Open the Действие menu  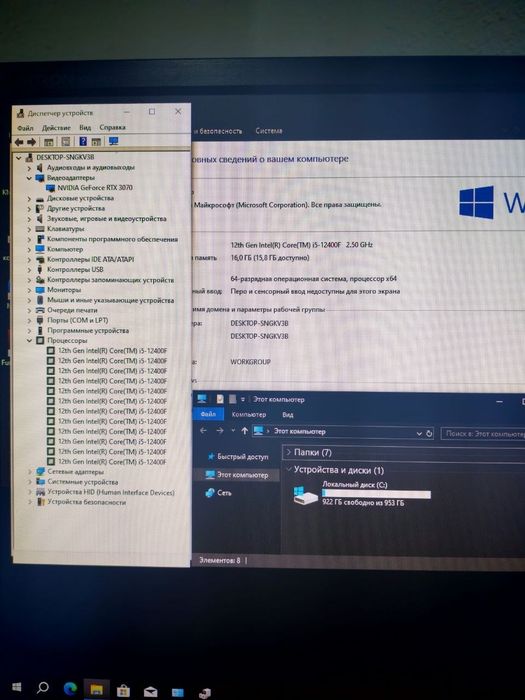point(56,128)
